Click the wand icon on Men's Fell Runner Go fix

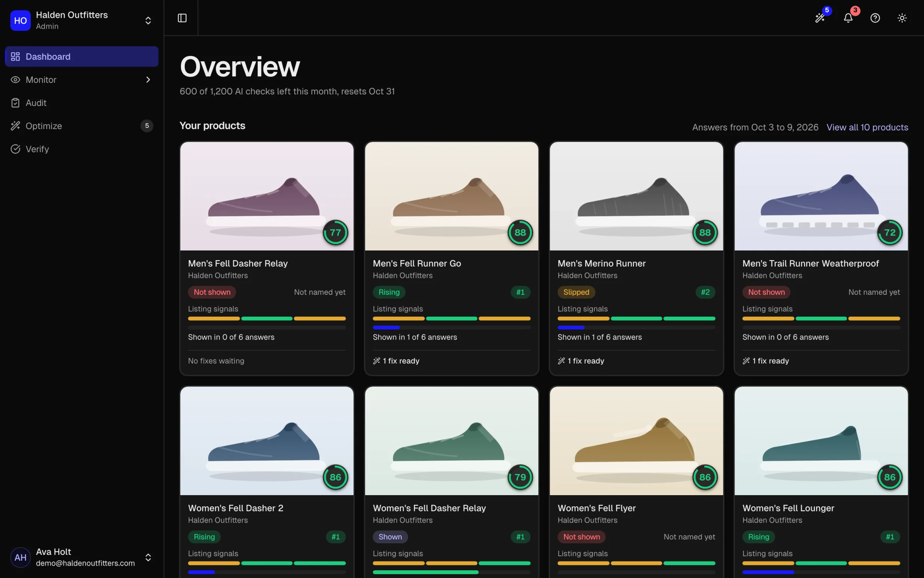point(377,361)
